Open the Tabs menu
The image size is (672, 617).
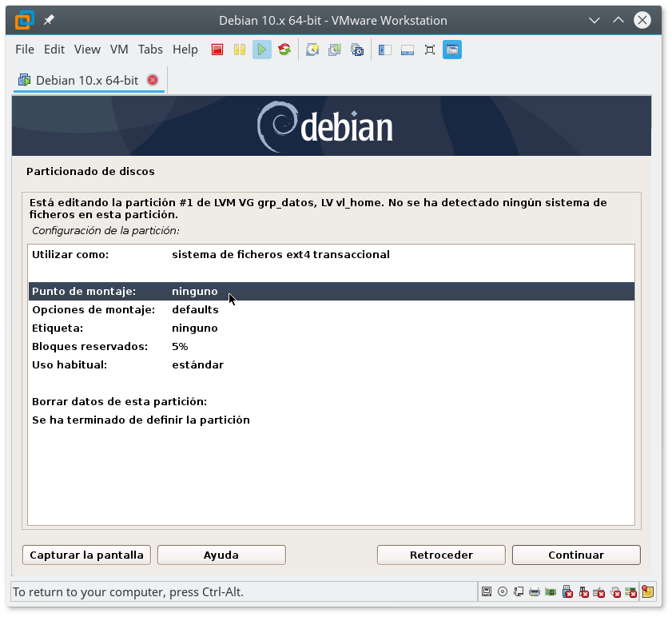point(150,50)
